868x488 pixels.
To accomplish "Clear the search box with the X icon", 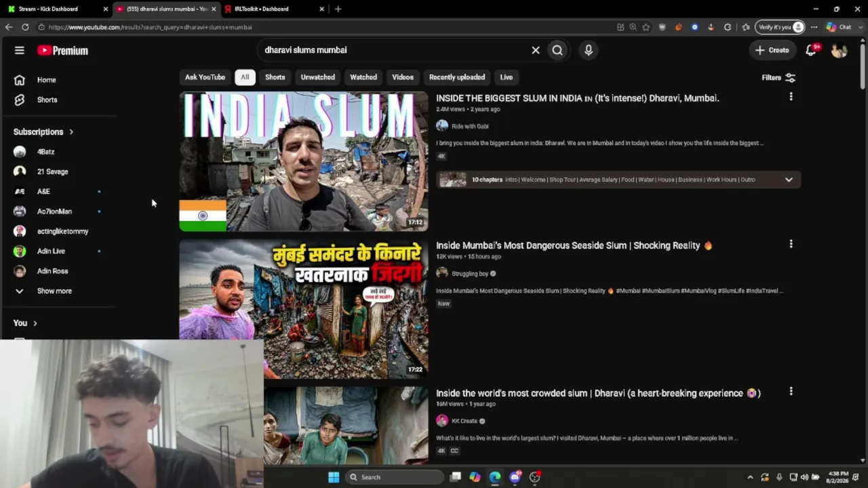I will [x=536, y=50].
